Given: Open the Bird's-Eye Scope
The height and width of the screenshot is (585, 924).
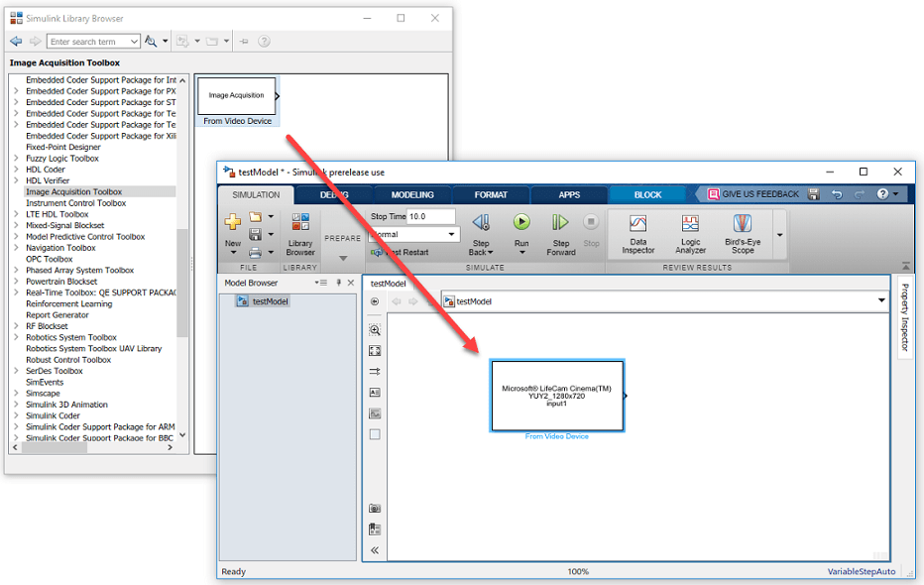Looking at the screenshot, I should click(x=743, y=234).
